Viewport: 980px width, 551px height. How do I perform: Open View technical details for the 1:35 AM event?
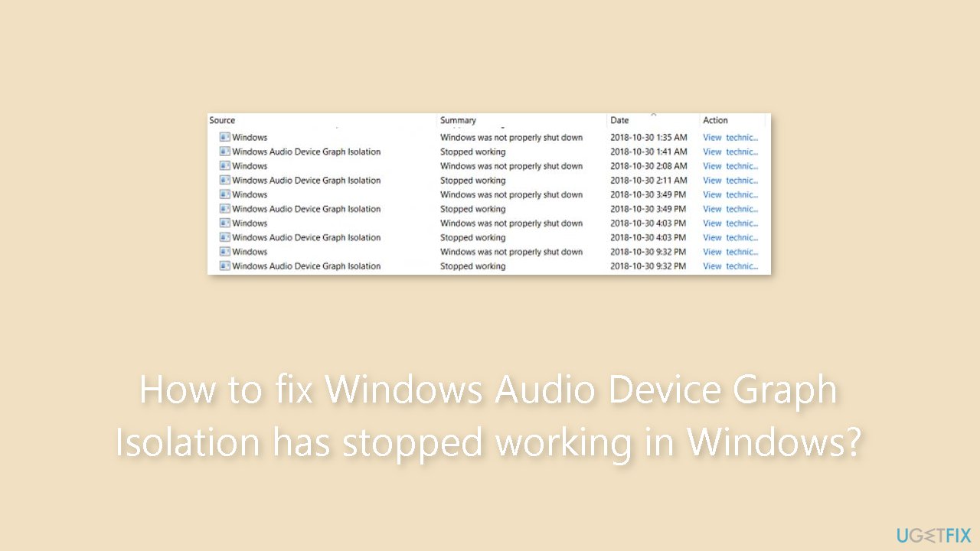[x=729, y=137]
